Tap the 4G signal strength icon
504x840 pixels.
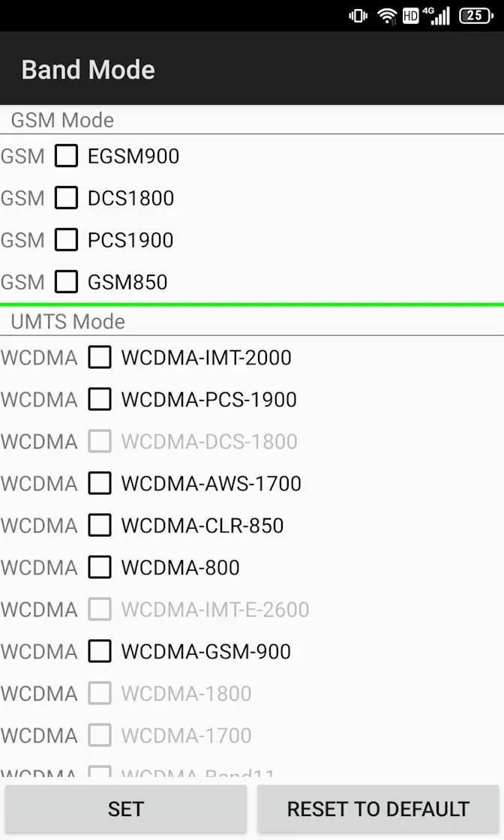[x=437, y=16]
